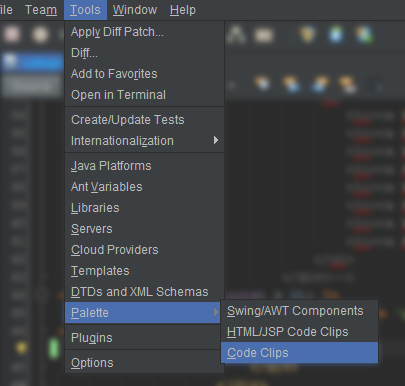Click the Tools menu header
Image resolution: width=405 pixels, height=386 pixels.
85,10
